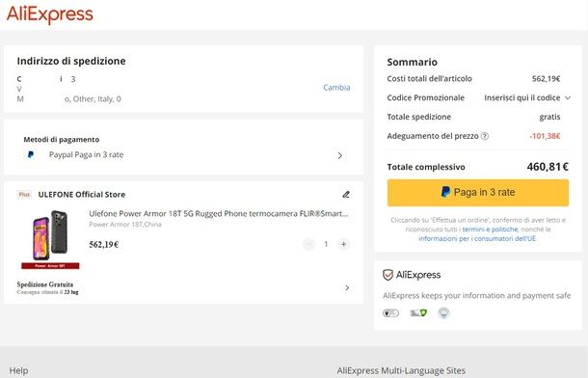Click the Indirizzo di spedizione heading

pyautogui.click(x=71, y=61)
